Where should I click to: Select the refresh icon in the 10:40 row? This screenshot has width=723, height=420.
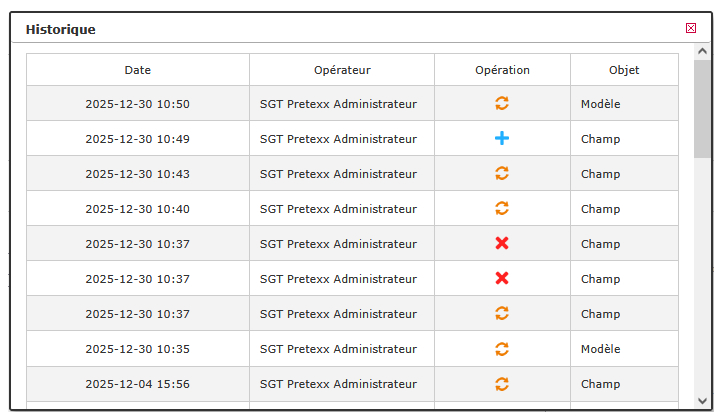(502, 208)
